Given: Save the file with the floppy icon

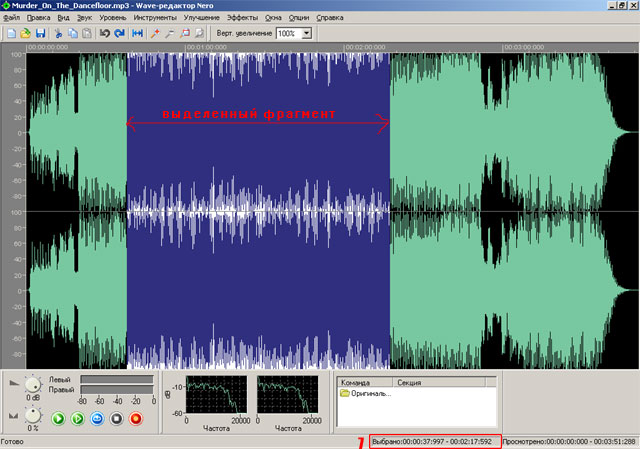Looking at the screenshot, I should (x=40, y=33).
